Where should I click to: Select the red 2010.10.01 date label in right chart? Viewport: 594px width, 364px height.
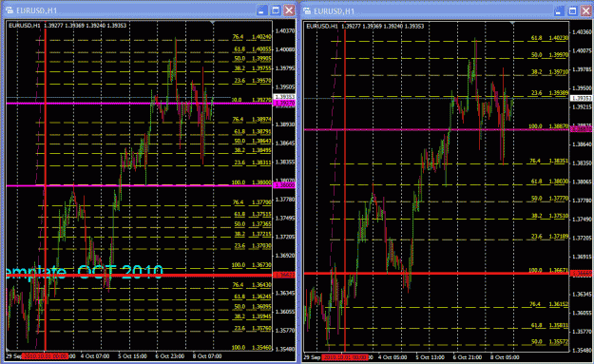pyautogui.click(x=344, y=357)
